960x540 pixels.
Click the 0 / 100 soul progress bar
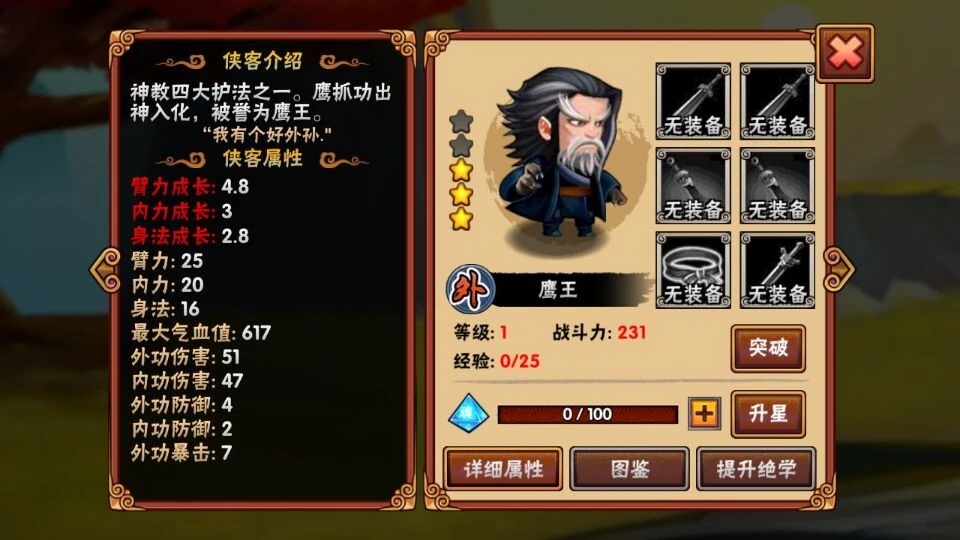588,414
